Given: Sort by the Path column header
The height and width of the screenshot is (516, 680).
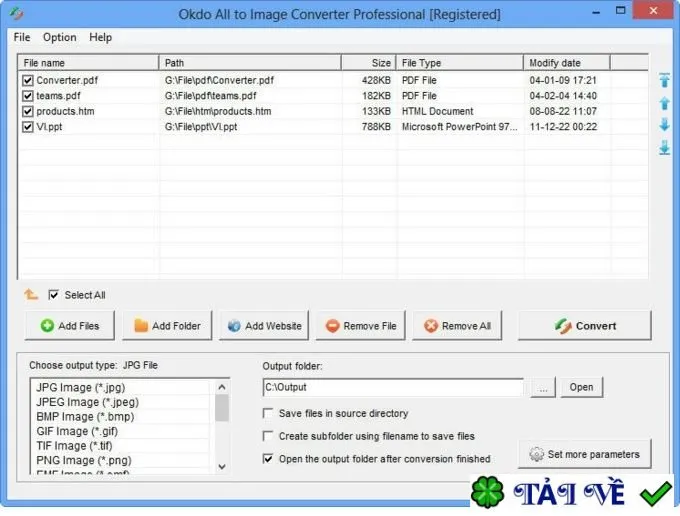Looking at the screenshot, I should pyautogui.click(x=250, y=63).
